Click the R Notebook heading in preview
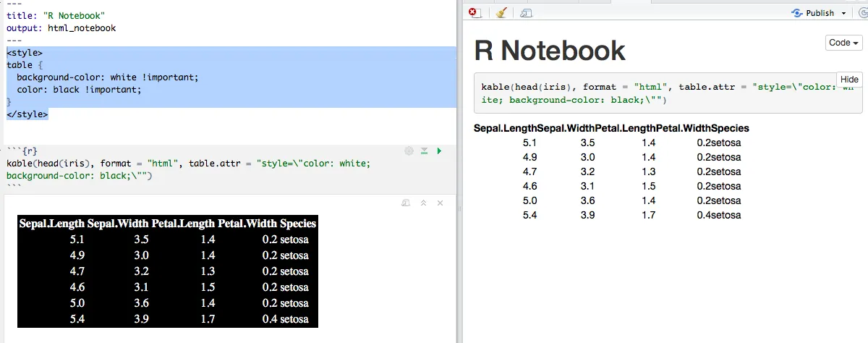The image size is (868, 343). (x=550, y=51)
